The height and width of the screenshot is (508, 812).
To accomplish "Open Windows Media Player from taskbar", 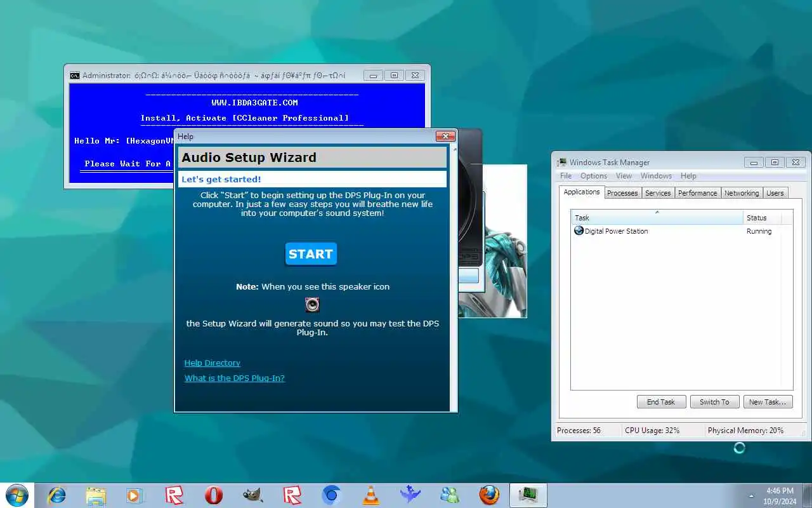I will coord(135,495).
